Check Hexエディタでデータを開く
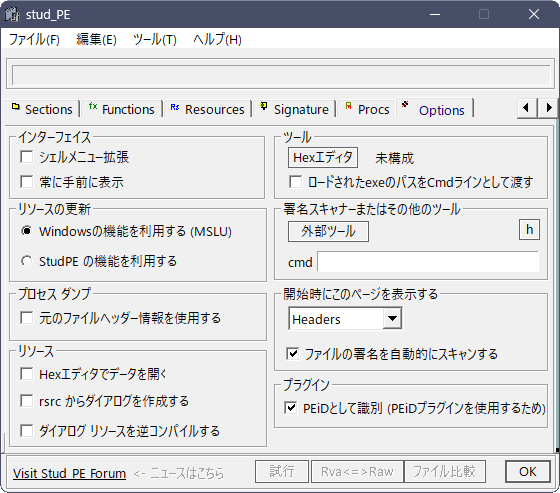This screenshot has height=493, width=560. pyautogui.click(x=27, y=374)
